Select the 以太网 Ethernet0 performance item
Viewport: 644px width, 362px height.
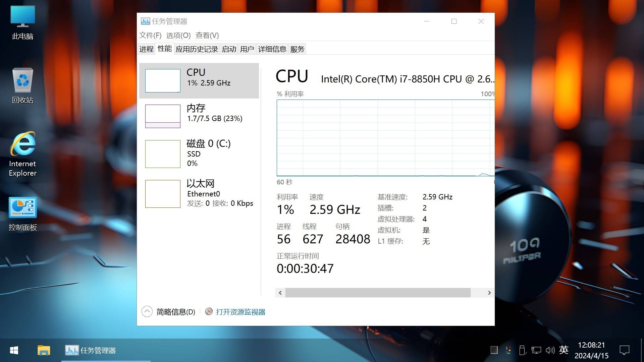coord(199,194)
